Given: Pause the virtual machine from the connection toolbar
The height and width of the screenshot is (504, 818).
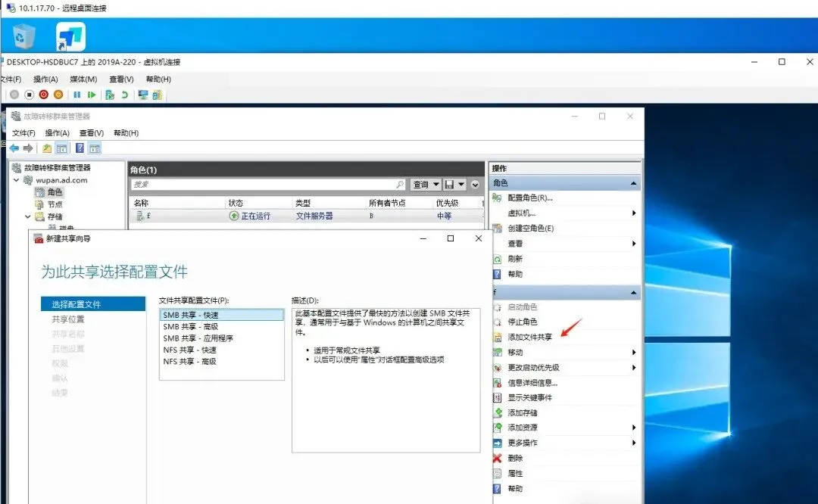Looking at the screenshot, I should 76,95.
